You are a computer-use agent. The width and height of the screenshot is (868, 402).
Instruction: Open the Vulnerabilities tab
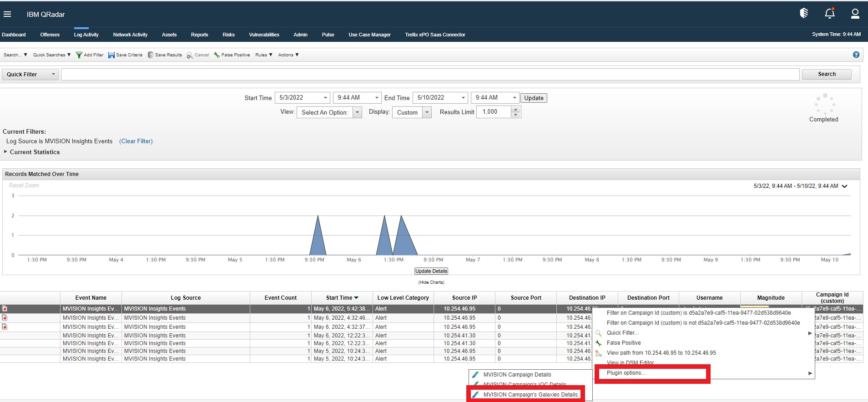tap(264, 35)
